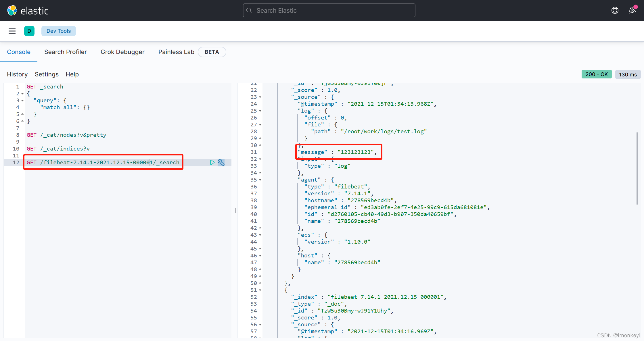644x341 pixels.
Task: Switch to the Console tab
Action: [x=19, y=52]
